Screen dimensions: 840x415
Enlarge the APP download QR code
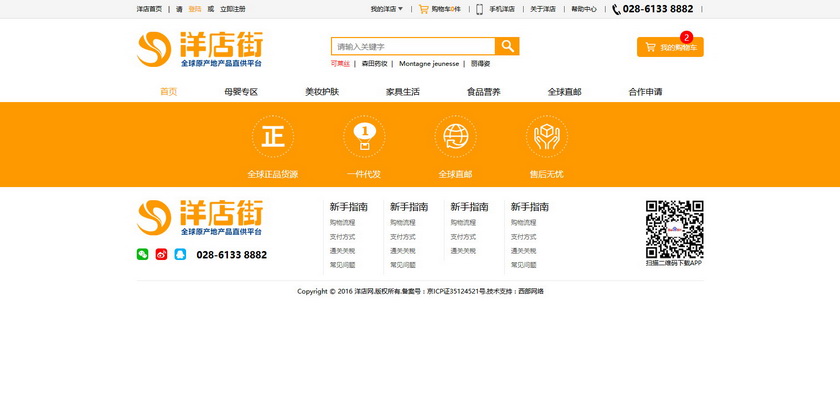[x=674, y=229]
